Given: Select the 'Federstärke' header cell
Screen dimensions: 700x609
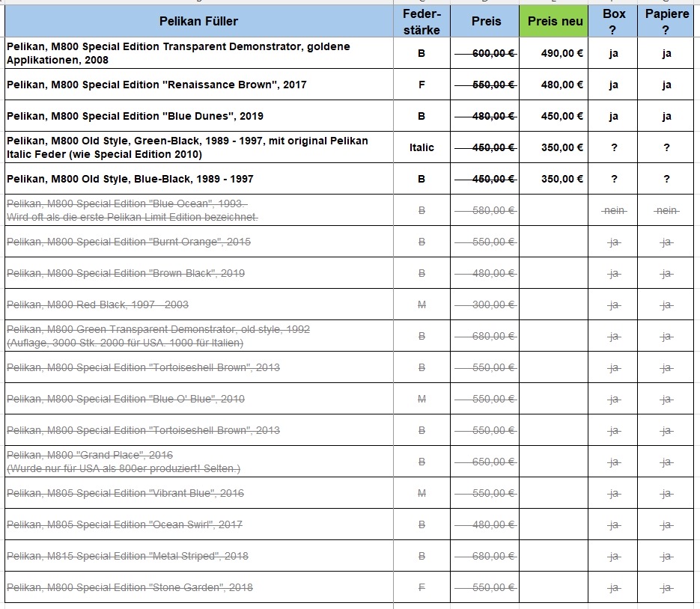Looking at the screenshot, I should 421,21.
